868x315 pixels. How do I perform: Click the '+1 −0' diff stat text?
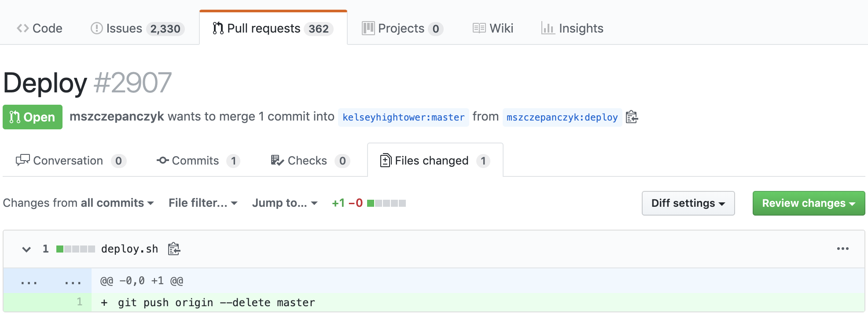347,203
